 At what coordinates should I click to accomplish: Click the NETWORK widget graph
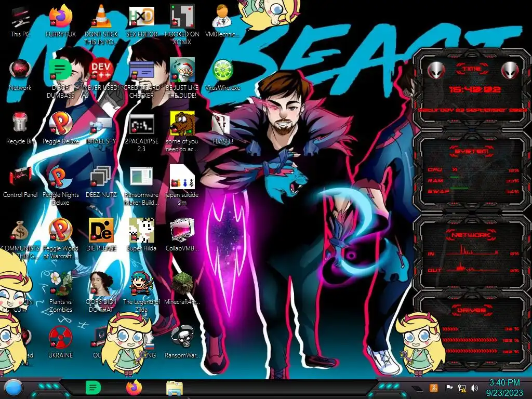tap(472, 261)
